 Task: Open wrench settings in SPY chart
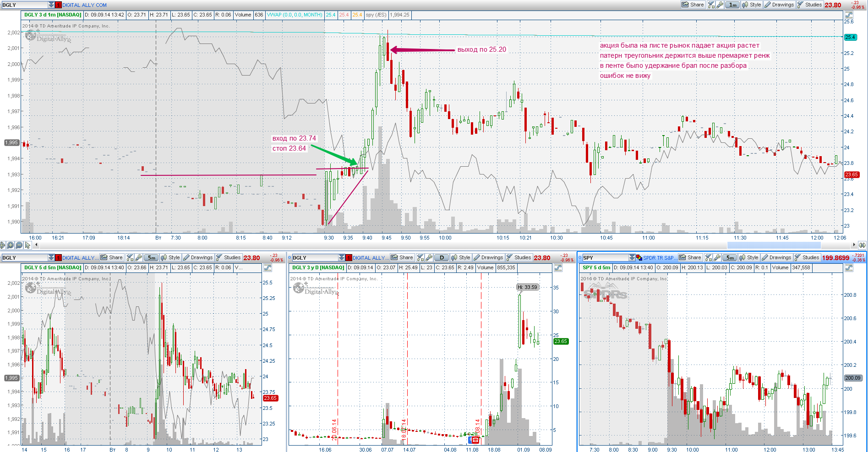[x=717, y=257]
